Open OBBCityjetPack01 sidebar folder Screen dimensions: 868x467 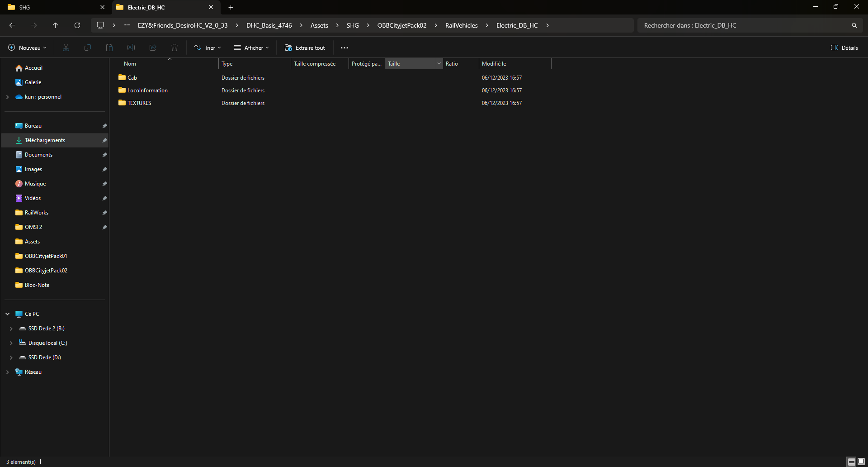(55, 256)
